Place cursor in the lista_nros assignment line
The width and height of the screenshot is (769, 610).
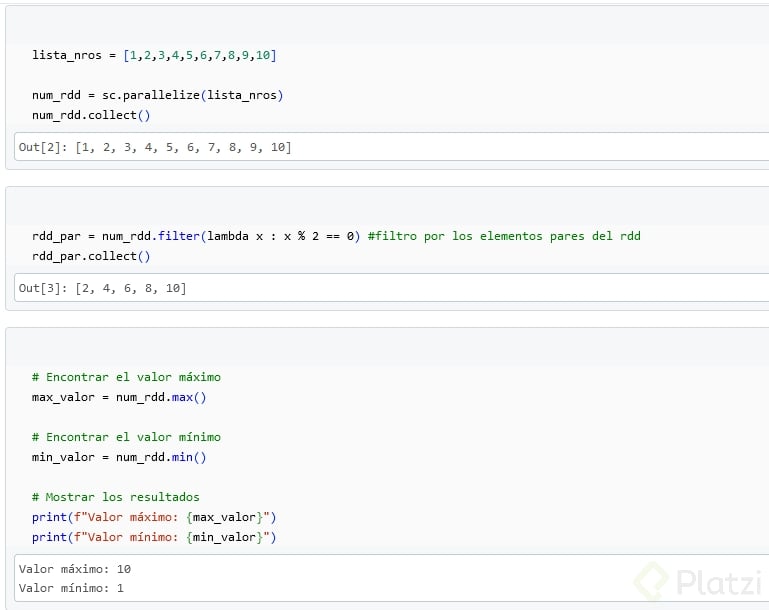[154, 55]
